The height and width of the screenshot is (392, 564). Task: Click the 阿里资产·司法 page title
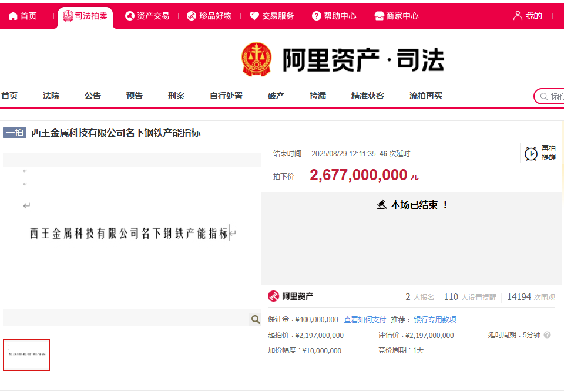pyautogui.click(x=363, y=60)
